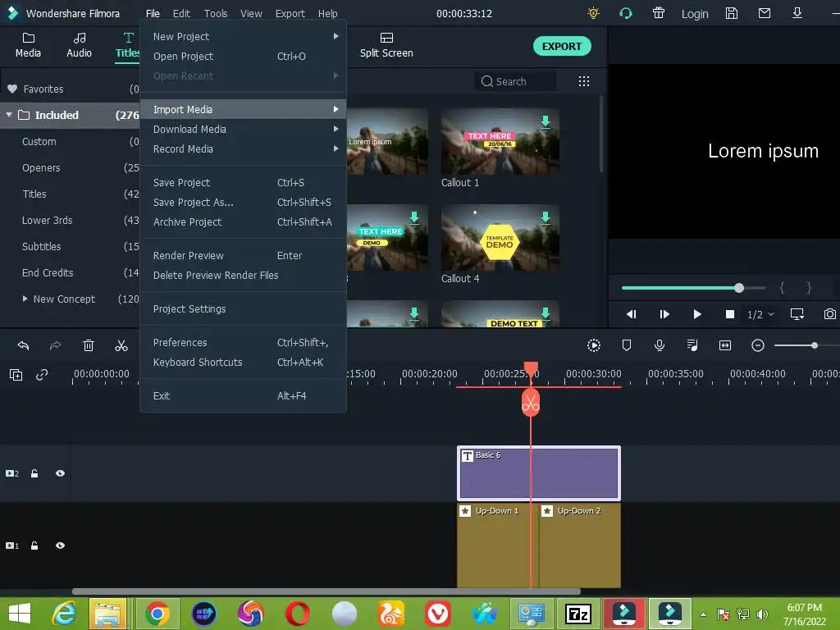Open Google Chrome from the taskbar
Image resolution: width=840 pixels, height=630 pixels.
click(157, 614)
